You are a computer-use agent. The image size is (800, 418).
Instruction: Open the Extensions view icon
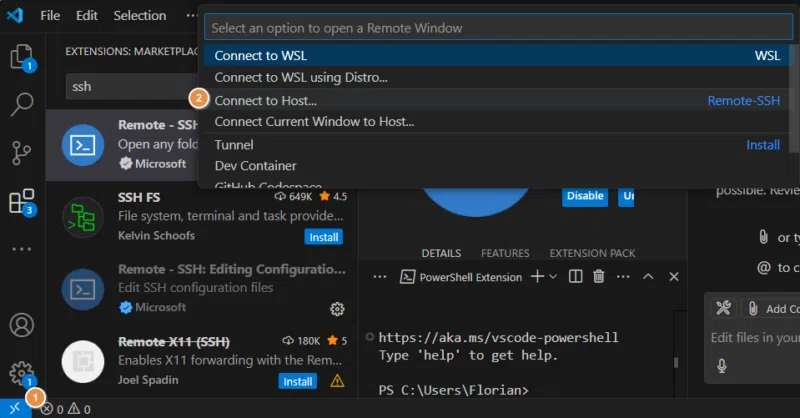click(x=21, y=202)
